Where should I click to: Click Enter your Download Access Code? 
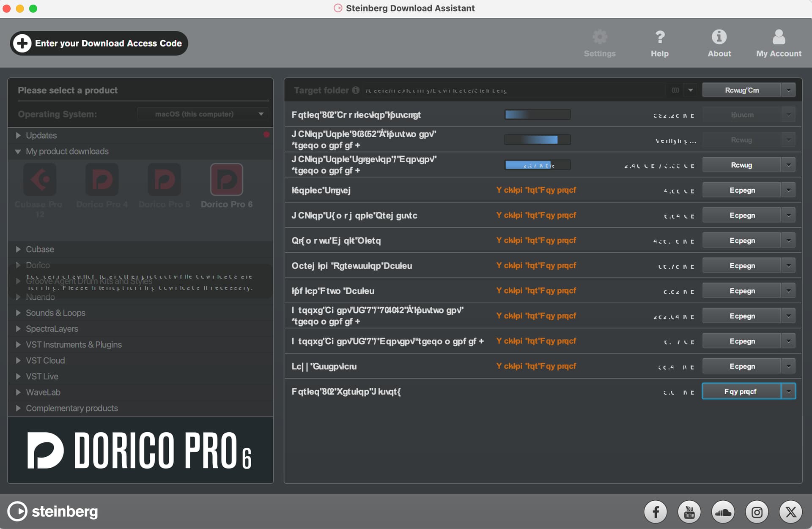pyautogui.click(x=99, y=43)
